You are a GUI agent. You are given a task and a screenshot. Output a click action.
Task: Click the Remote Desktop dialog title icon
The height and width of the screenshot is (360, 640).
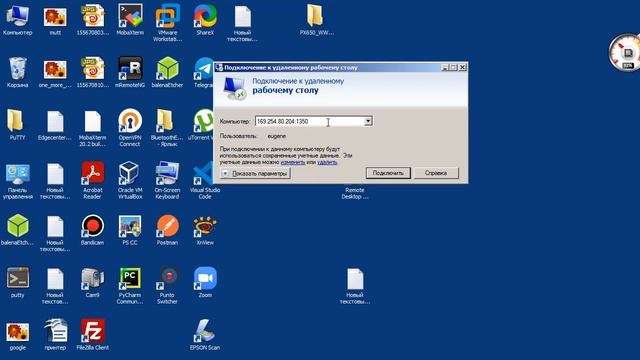pyautogui.click(x=219, y=67)
